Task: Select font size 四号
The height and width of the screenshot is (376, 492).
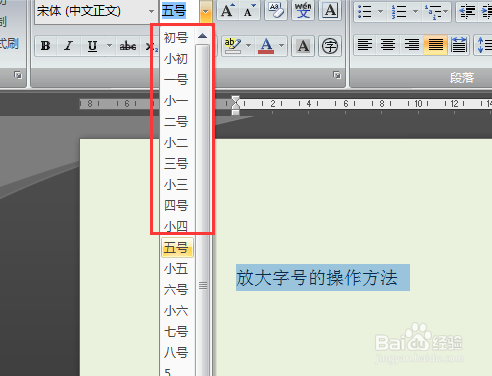Action: (177, 206)
